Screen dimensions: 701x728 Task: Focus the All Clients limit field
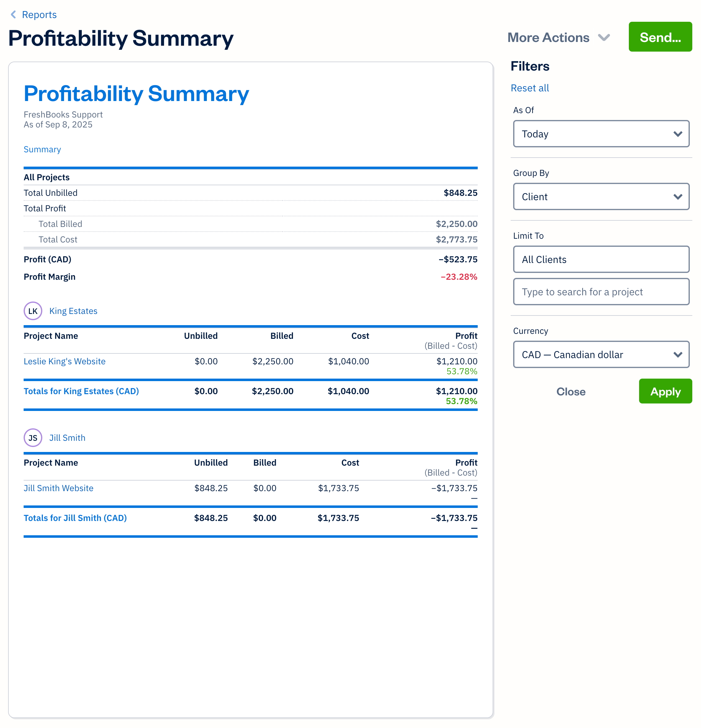pyautogui.click(x=601, y=259)
